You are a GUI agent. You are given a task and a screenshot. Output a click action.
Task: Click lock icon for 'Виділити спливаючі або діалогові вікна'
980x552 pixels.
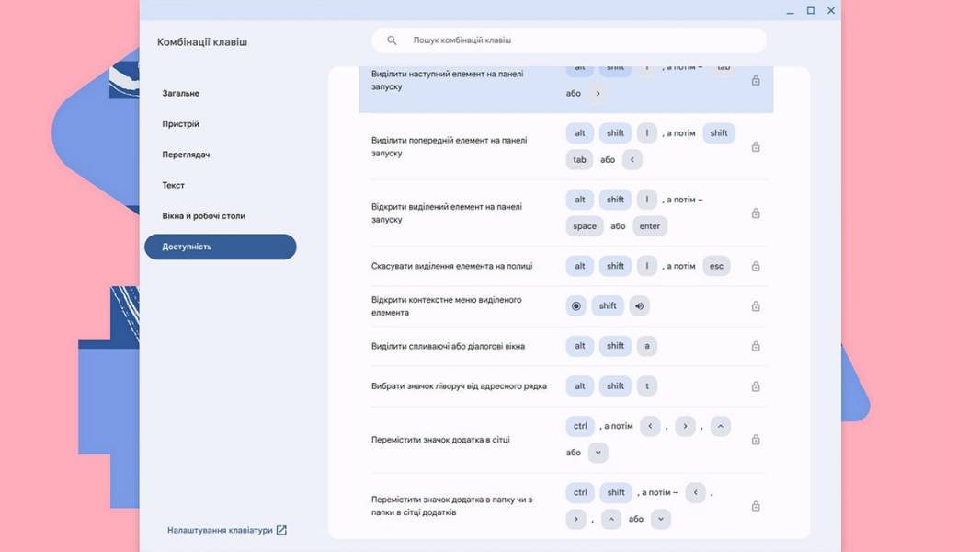point(756,346)
